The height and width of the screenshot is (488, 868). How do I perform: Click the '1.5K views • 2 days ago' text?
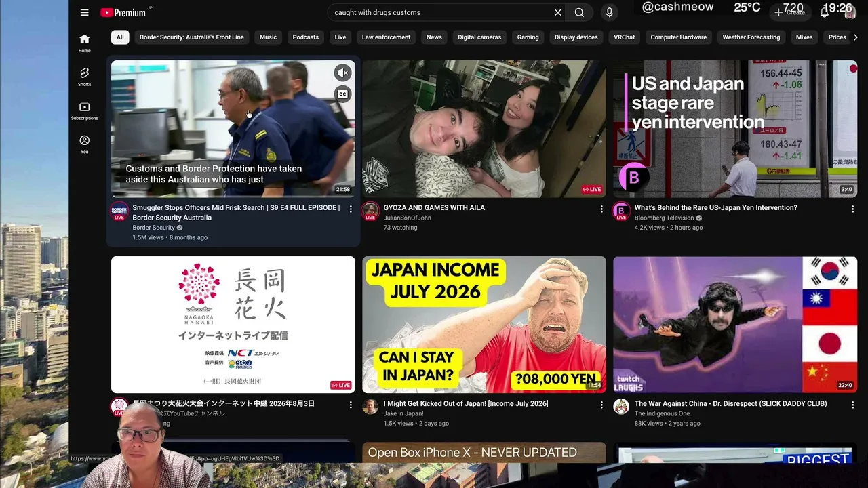[416, 424]
